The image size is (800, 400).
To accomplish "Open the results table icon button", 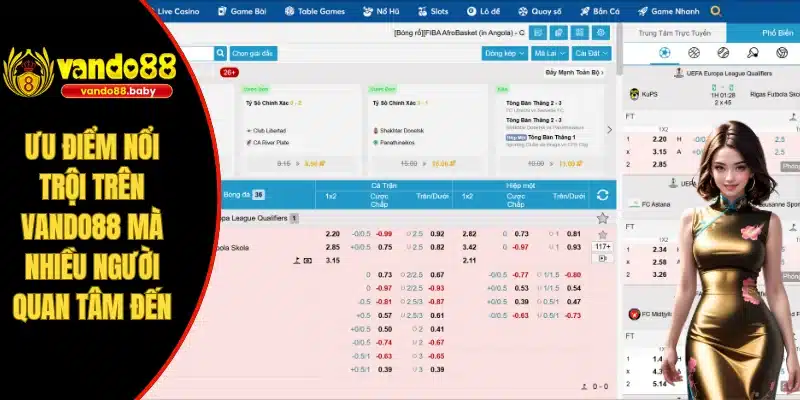I will click(580, 33).
